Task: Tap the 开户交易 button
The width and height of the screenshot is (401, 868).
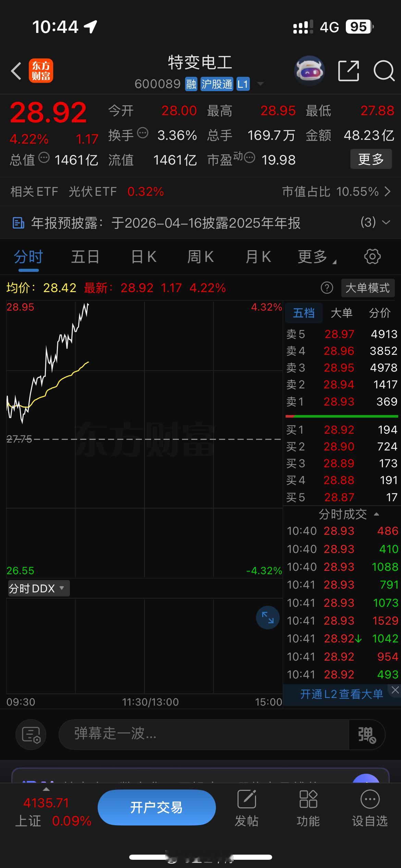Action: coord(157,807)
